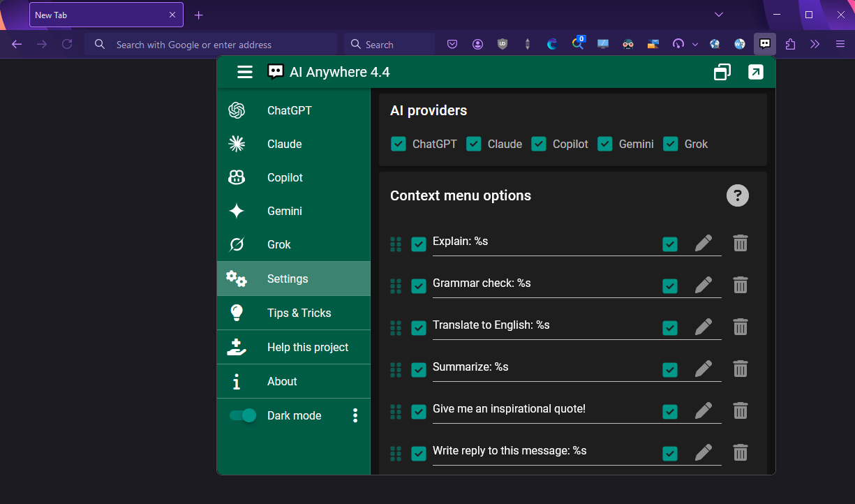
Task: Toggle the left checkbox of Summarize: %s
Action: (x=419, y=370)
